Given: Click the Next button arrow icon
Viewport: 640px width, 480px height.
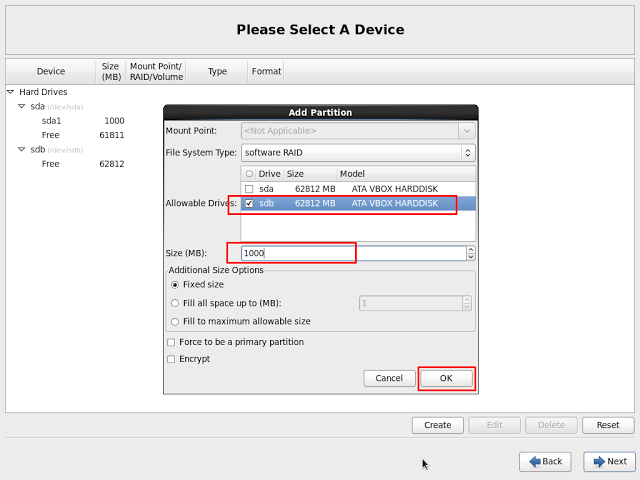Looking at the screenshot, I should (x=599, y=461).
